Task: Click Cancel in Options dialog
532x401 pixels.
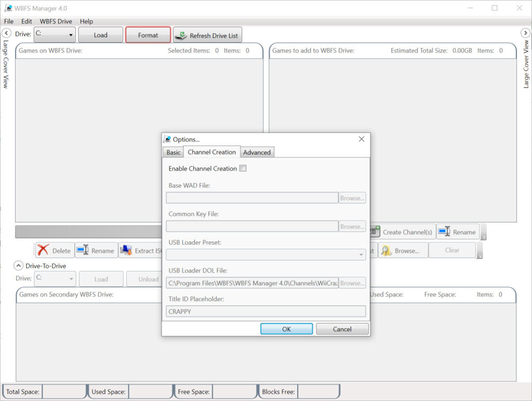Action: [x=342, y=329]
